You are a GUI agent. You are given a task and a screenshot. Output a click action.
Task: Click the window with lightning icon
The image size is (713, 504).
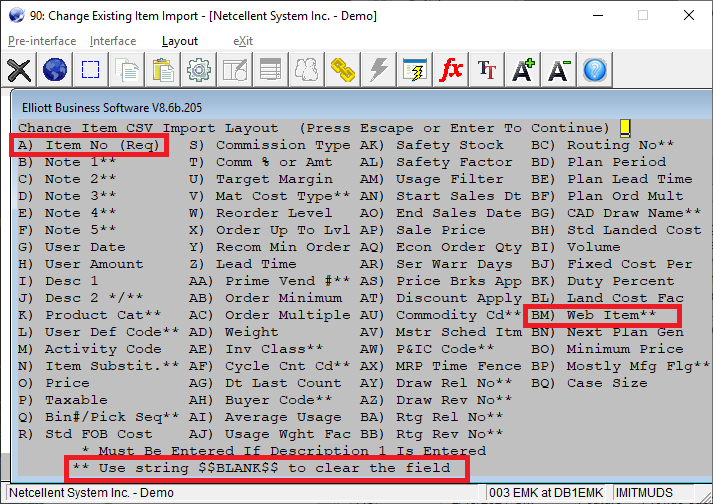pyautogui.click(x=415, y=70)
